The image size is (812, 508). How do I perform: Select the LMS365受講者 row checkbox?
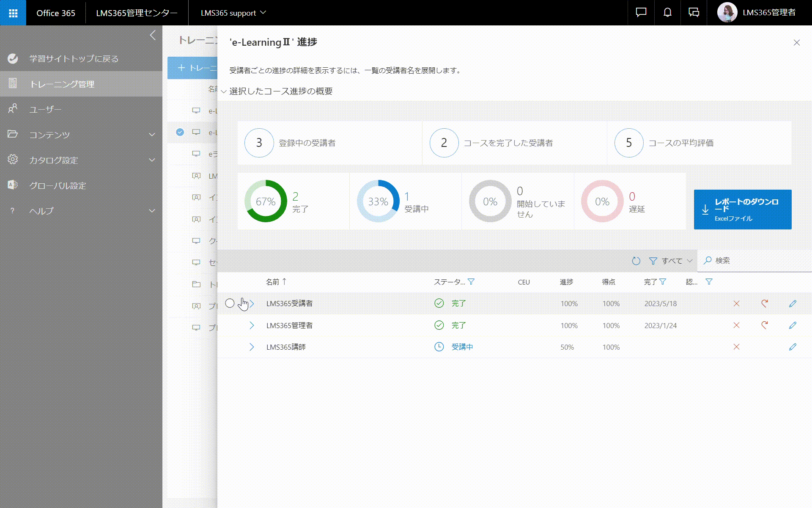pyautogui.click(x=230, y=303)
